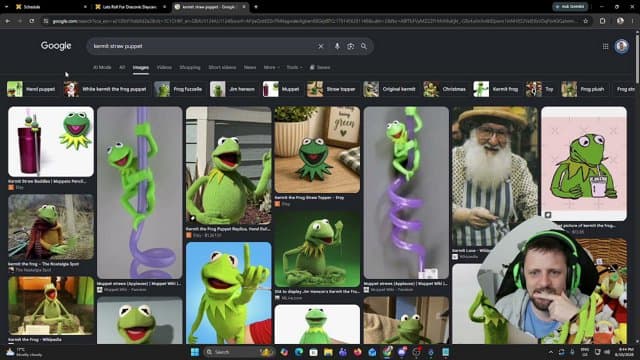
Task: Open a new browser tab
Action: (256, 7)
